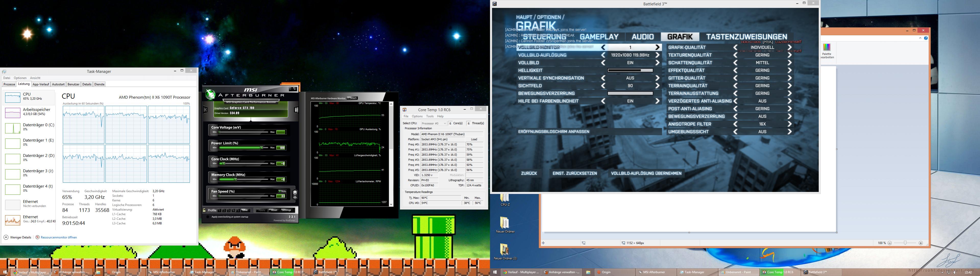Switch to the App-Verlauf tab
The height and width of the screenshot is (276, 980).
[41, 84]
